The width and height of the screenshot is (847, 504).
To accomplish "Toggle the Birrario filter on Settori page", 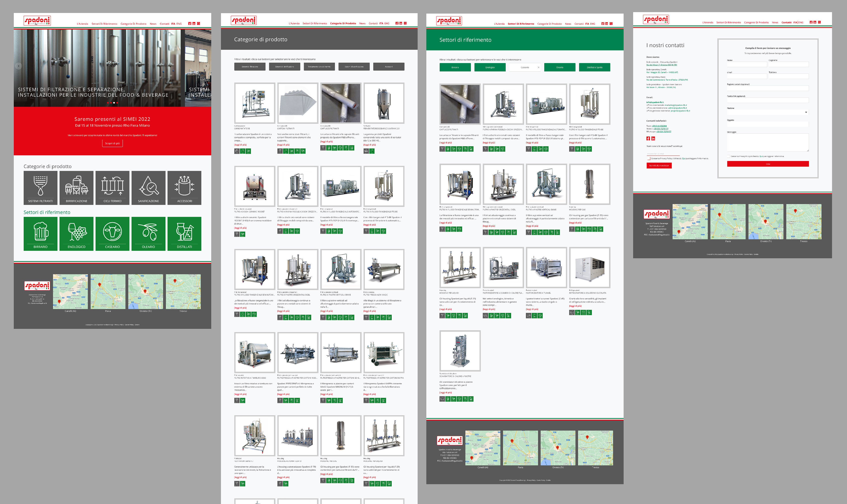I will click(455, 67).
